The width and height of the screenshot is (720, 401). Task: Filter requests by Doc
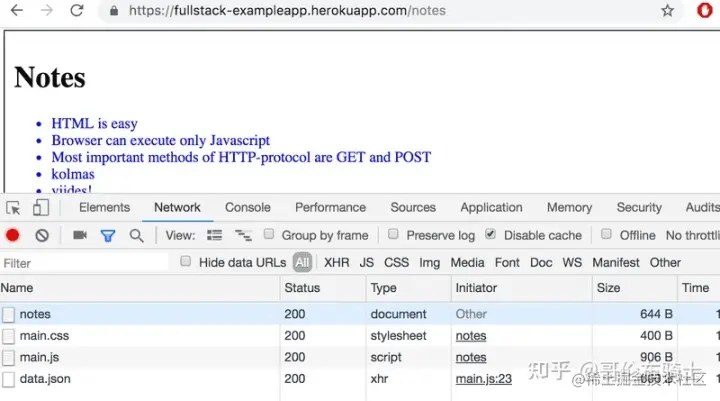pos(541,263)
